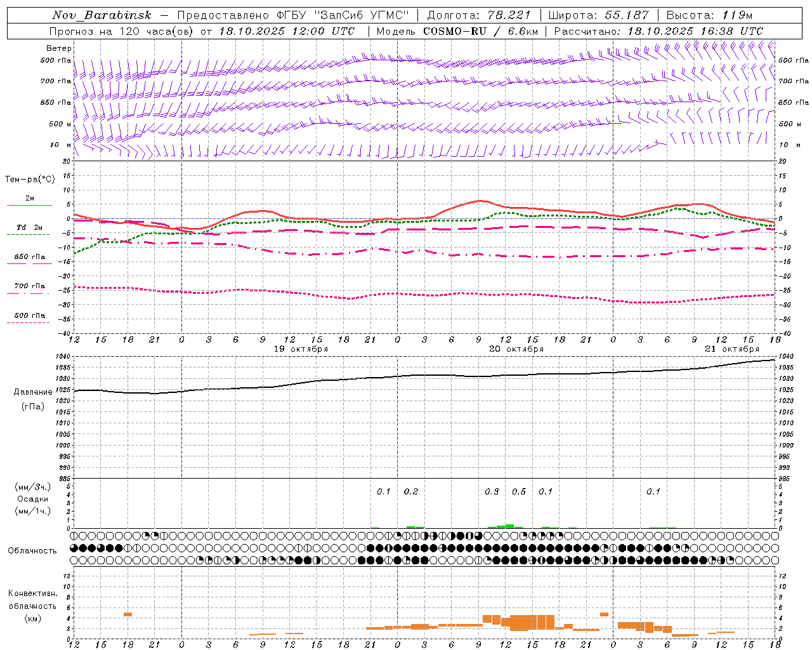The image size is (812, 650).
Task: Select the Высота: 119м elevation text
Action: coord(709,15)
